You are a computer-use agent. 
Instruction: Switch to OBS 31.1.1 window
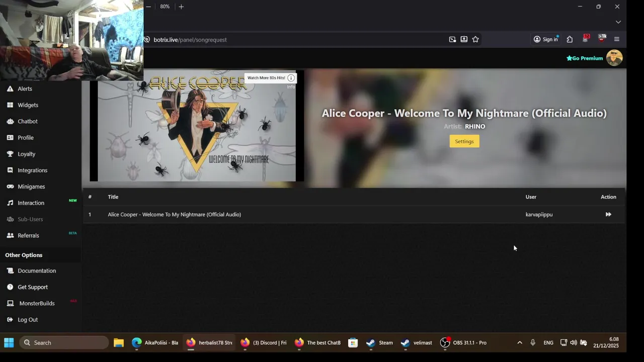pyautogui.click(x=463, y=342)
